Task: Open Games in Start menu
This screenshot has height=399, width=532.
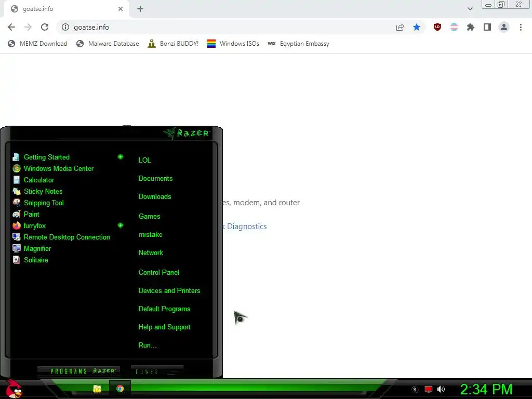Action: (x=149, y=216)
